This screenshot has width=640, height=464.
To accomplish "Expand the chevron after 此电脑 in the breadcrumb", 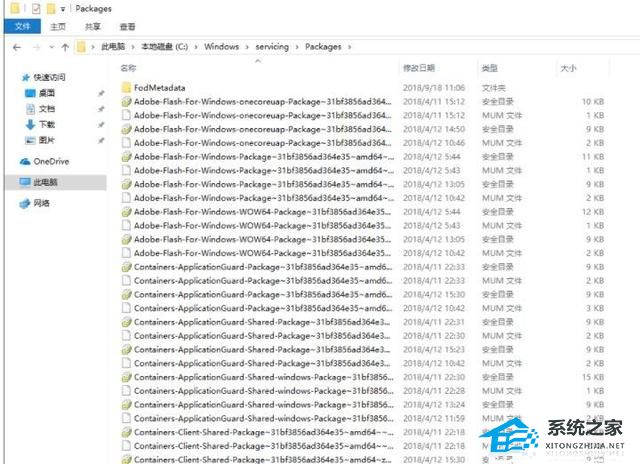I will pos(133,47).
